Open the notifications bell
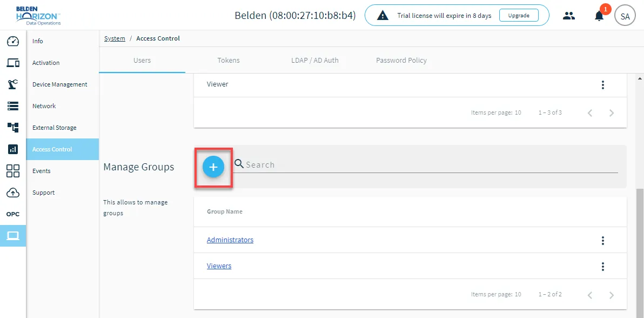The height and width of the screenshot is (318, 644). (599, 16)
